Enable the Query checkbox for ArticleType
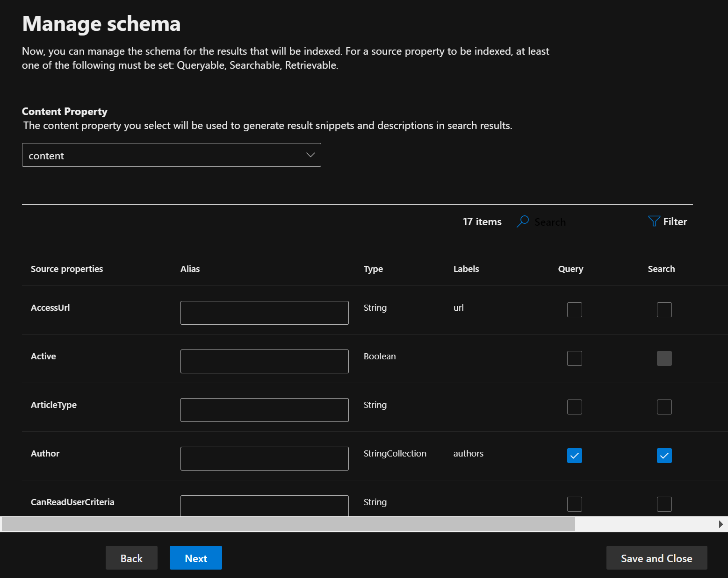728x578 pixels. [x=575, y=407]
